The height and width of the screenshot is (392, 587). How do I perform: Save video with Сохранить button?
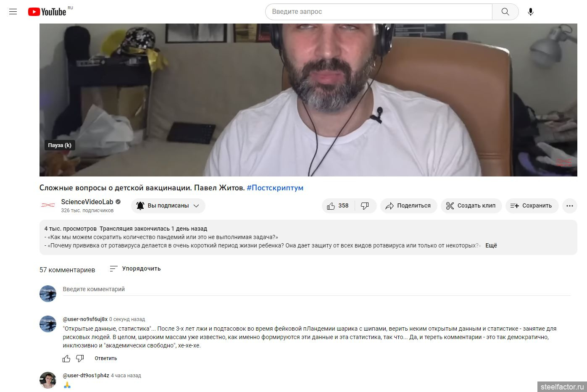tap(532, 206)
